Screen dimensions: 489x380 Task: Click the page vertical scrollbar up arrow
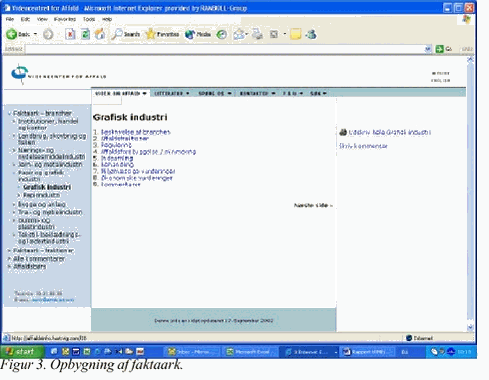[x=470, y=60]
